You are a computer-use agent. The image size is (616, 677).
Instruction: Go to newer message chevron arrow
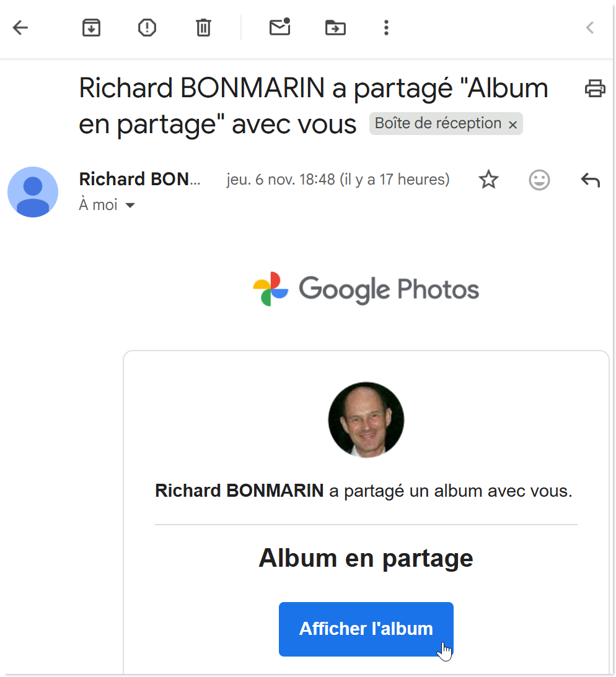[x=590, y=27]
